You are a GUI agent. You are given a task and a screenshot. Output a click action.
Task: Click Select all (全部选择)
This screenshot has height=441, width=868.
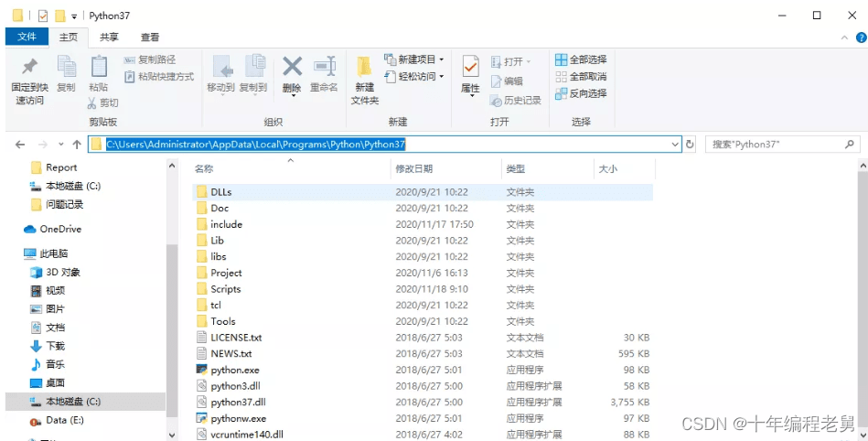tap(581, 59)
